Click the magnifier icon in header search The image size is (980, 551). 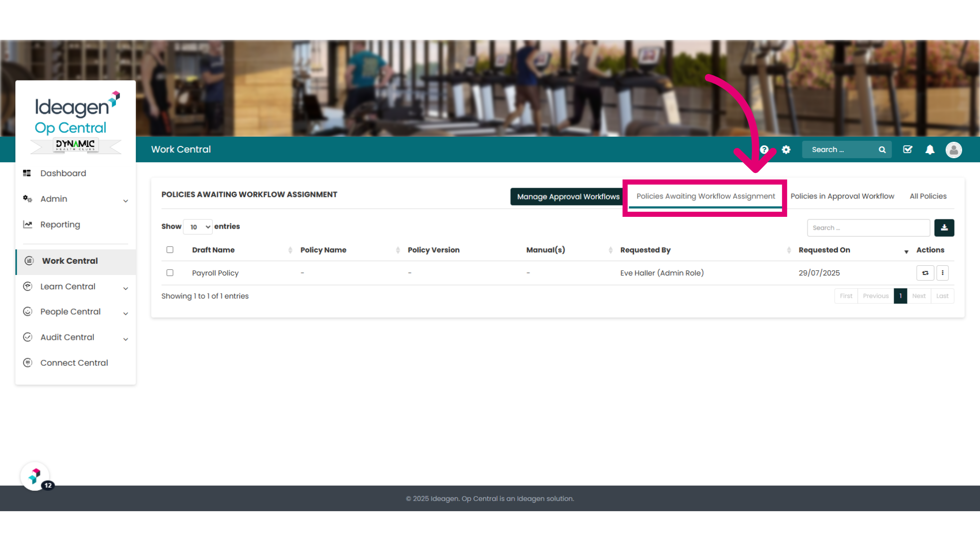[x=882, y=149]
